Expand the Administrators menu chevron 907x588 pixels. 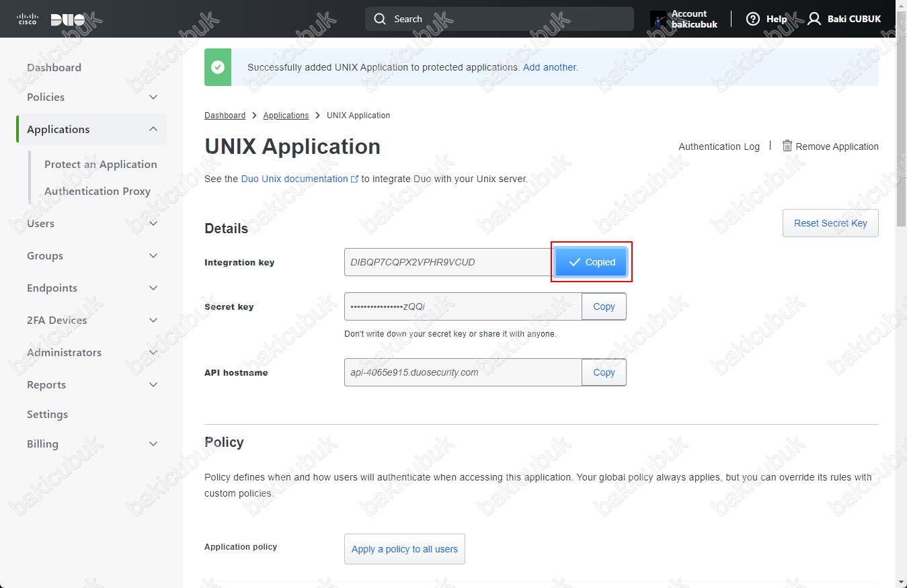(x=153, y=353)
